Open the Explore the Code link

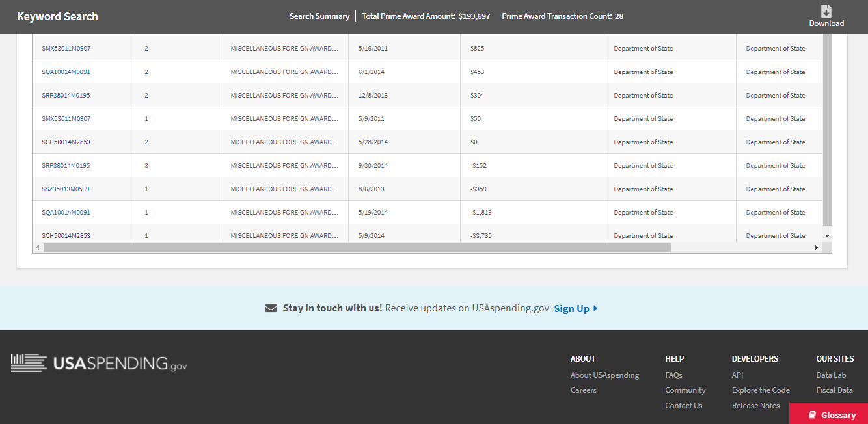tap(761, 390)
